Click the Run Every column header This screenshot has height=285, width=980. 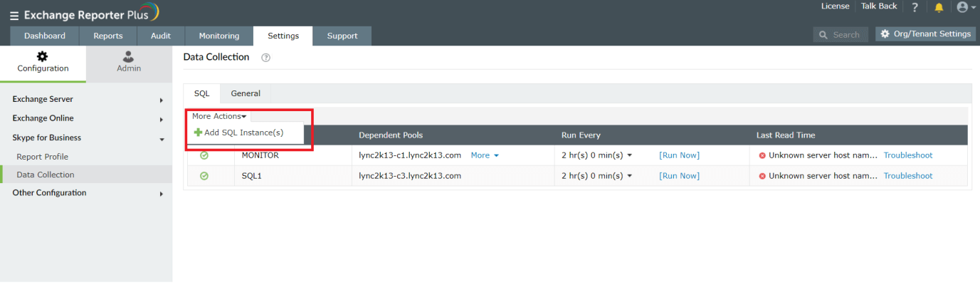click(581, 135)
